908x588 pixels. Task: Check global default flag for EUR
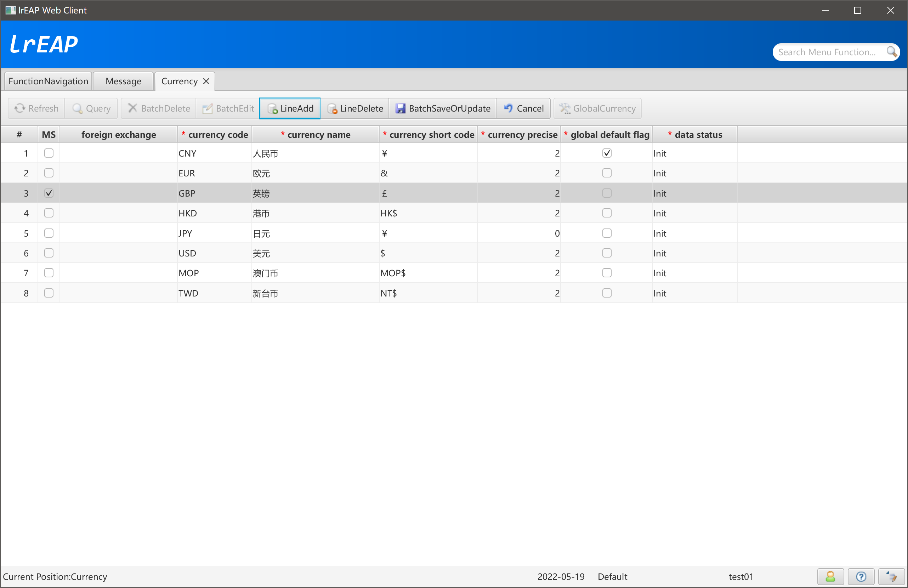(x=607, y=173)
